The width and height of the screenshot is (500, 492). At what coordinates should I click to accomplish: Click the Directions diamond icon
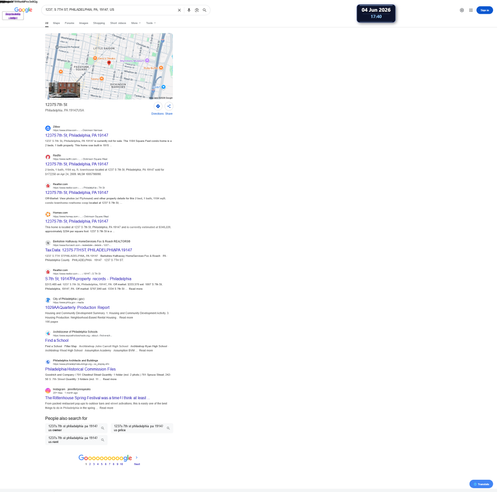click(159, 107)
